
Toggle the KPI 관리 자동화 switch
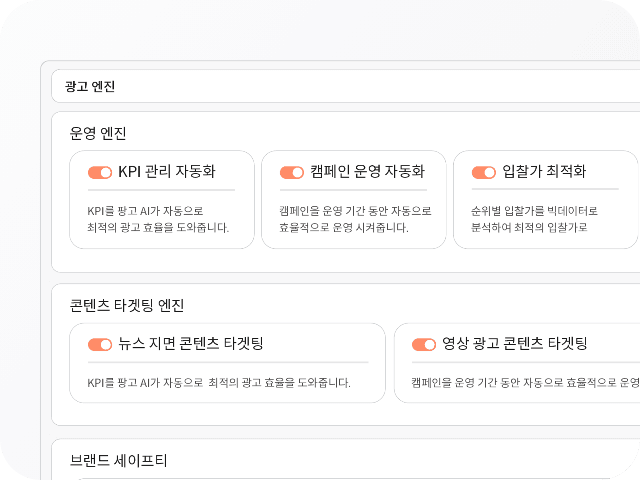tap(100, 173)
